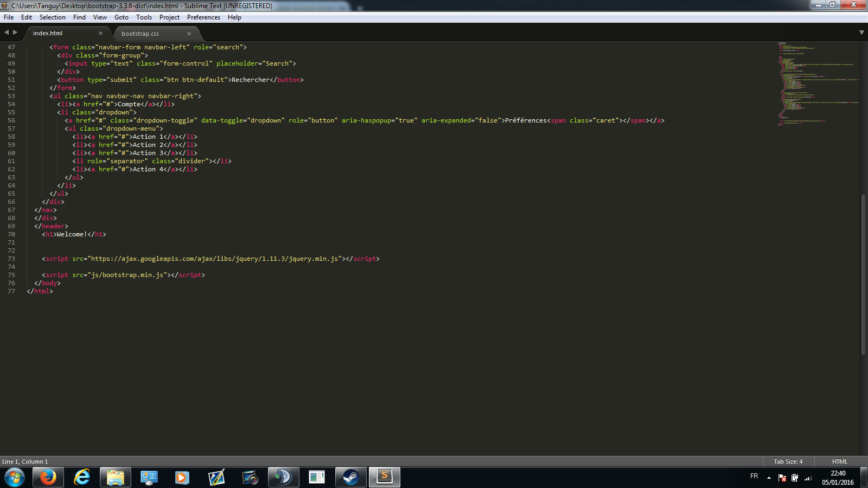The height and width of the screenshot is (488, 868).
Task: Switch to TeamSpeak in the taskbar
Action: pos(283,477)
